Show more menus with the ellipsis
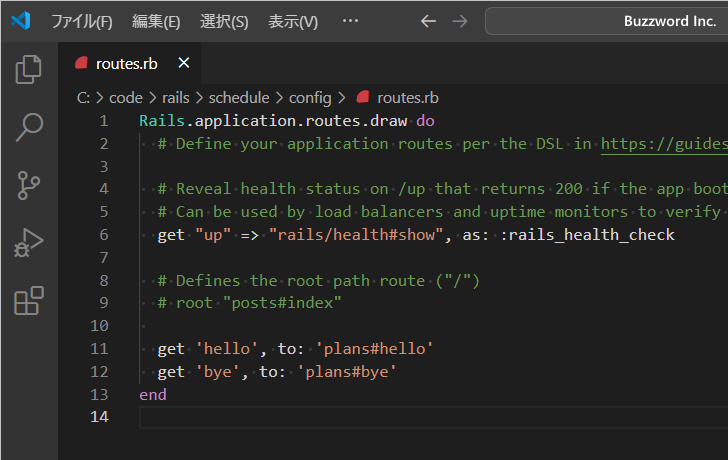The width and height of the screenshot is (728, 460). click(350, 20)
